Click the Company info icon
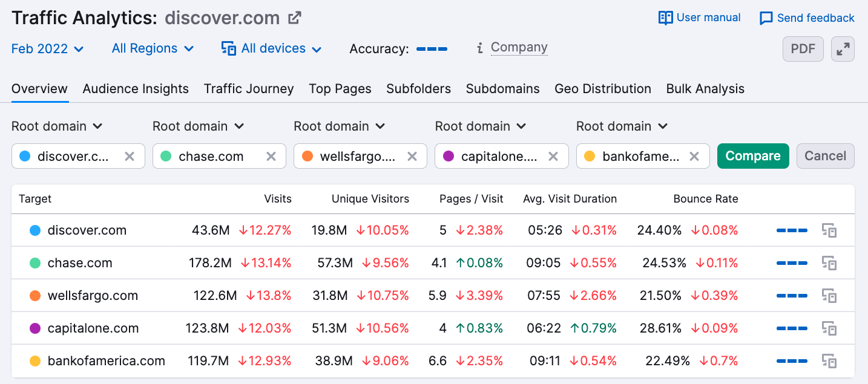 480,48
